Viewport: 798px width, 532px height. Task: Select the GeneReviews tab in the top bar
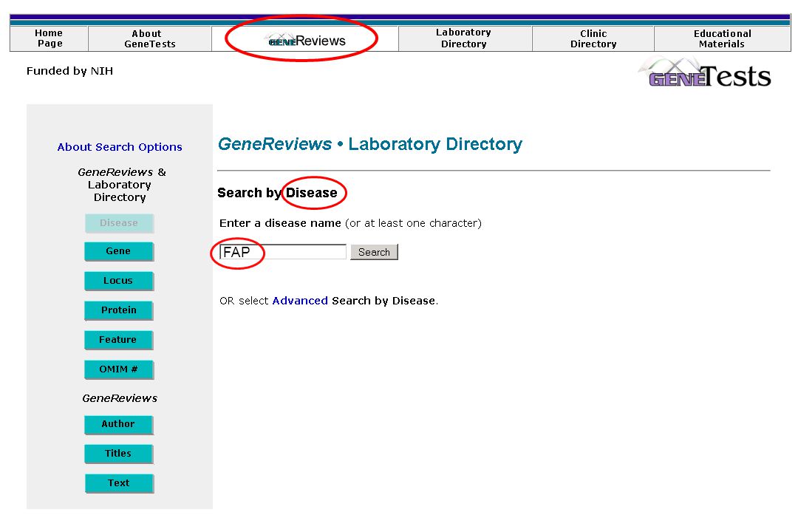click(x=307, y=40)
